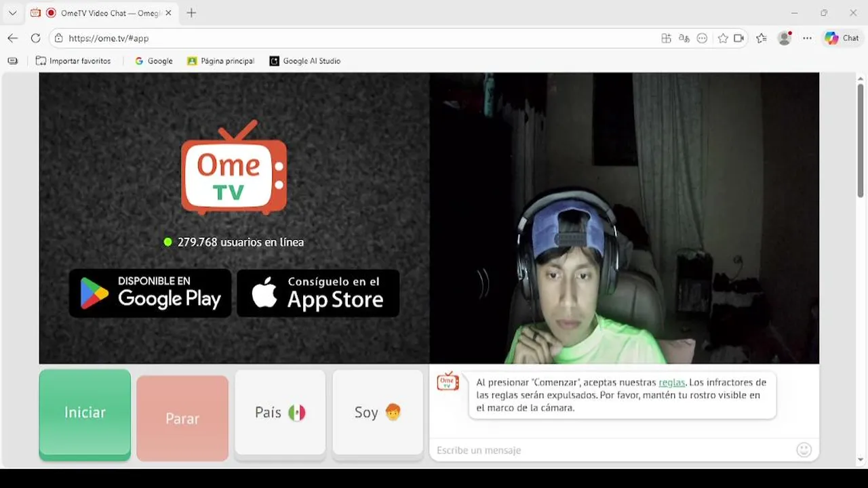Click the green Iniciar button
Viewport: 868px width, 488px height.
pos(85,415)
